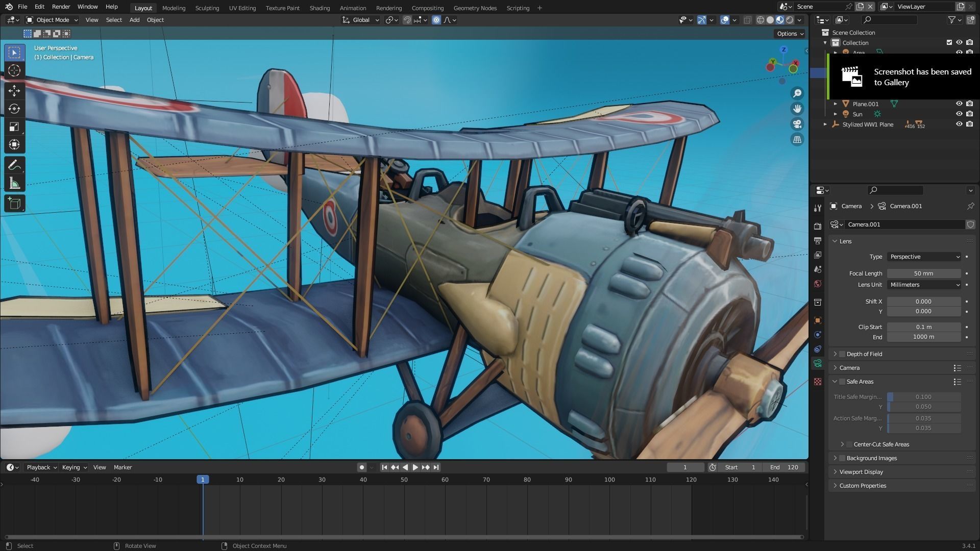Adjust the Title Safe Margin slider
Viewport: 980px width, 551px height.
pyautogui.click(x=924, y=396)
